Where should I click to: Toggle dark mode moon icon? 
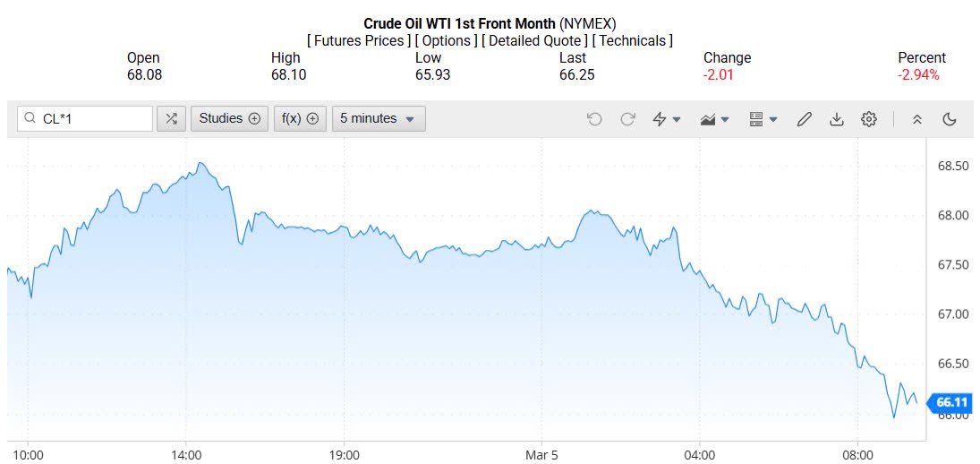point(950,118)
